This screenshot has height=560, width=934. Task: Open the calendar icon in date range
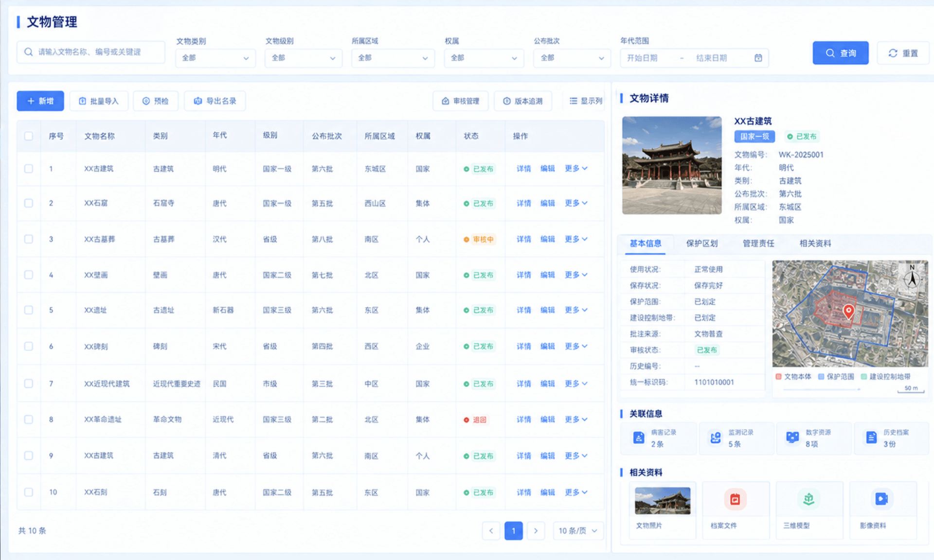758,58
